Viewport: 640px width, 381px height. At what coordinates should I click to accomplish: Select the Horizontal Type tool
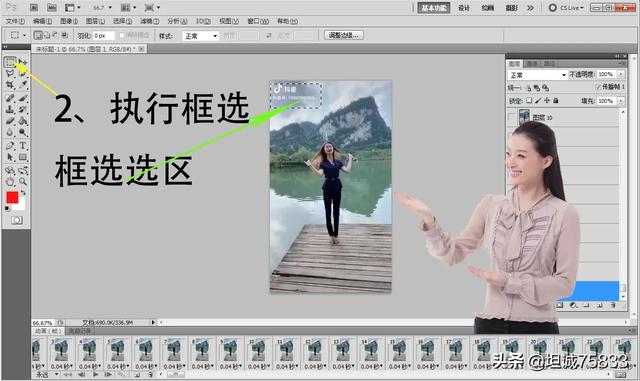click(x=23, y=145)
